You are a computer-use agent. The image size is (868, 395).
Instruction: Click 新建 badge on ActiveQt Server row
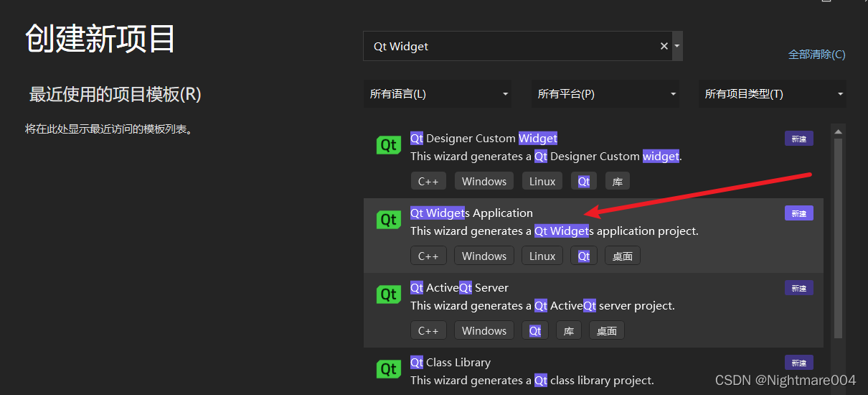(799, 288)
